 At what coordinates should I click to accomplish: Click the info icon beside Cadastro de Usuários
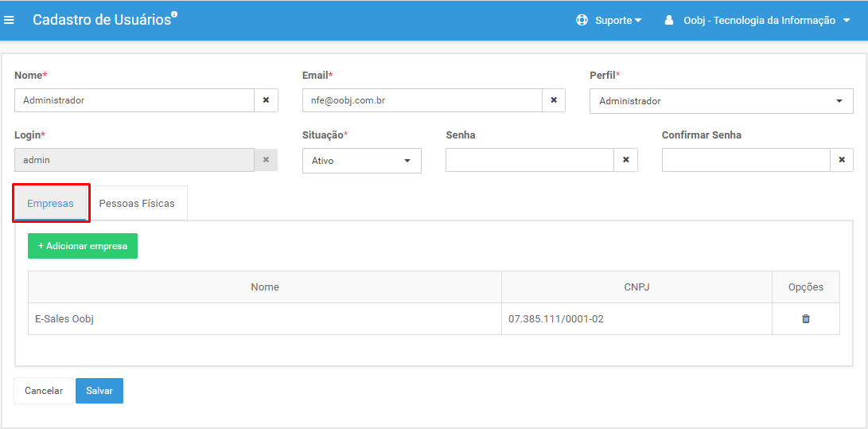(173, 14)
